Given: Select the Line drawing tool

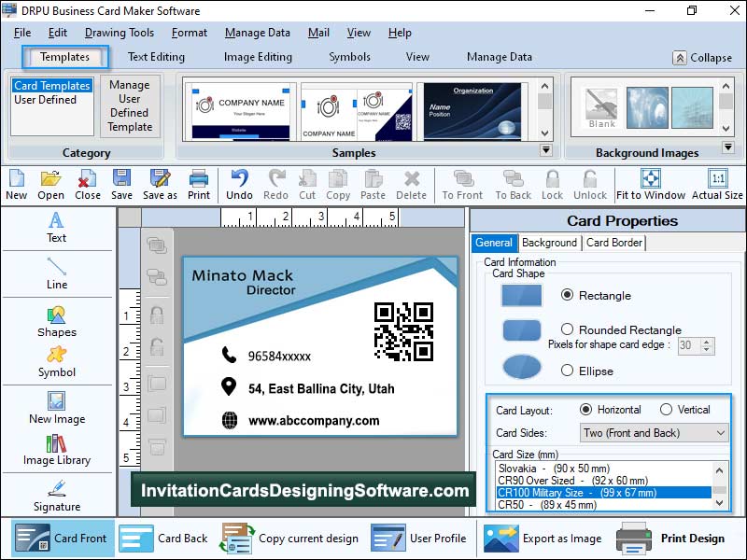Looking at the screenshot, I should [x=56, y=276].
